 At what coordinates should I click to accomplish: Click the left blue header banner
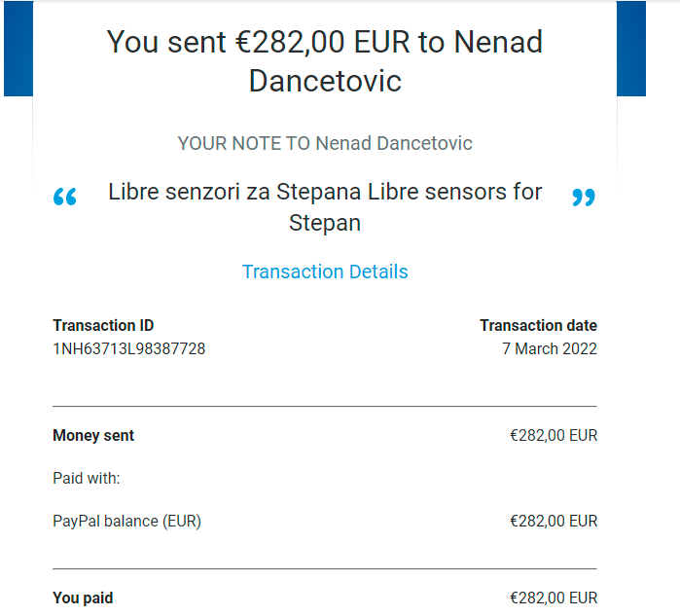18,48
